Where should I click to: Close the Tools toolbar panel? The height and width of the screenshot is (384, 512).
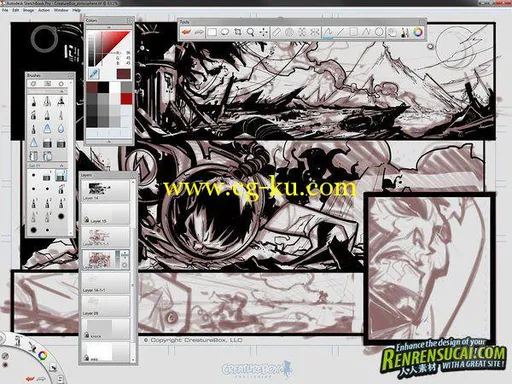423,22
